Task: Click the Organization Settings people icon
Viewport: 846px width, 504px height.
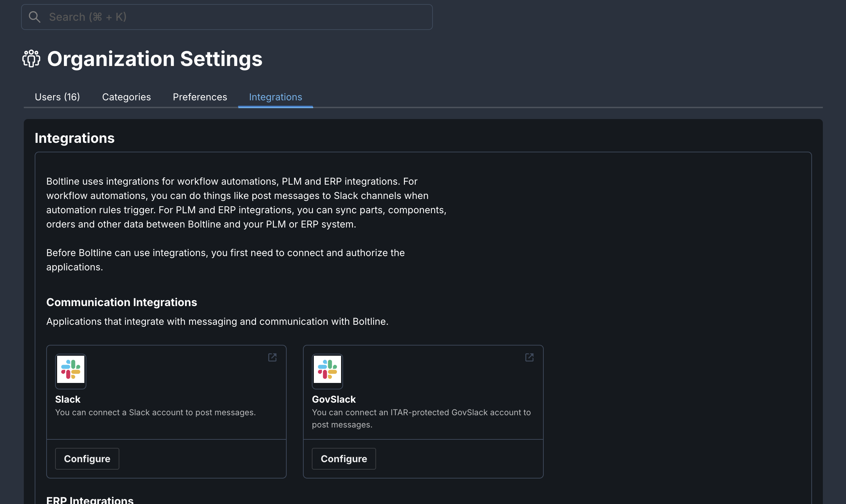Action: pyautogui.click(x=31, y=59)
